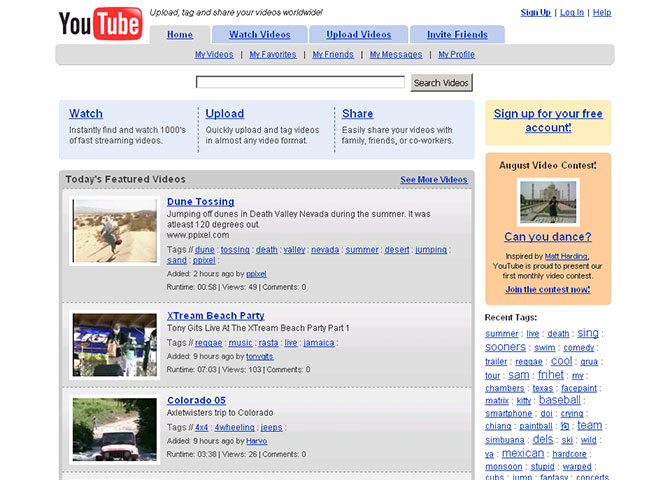
Task: Click the YouTube logo
Action: [x=100, y=24]
